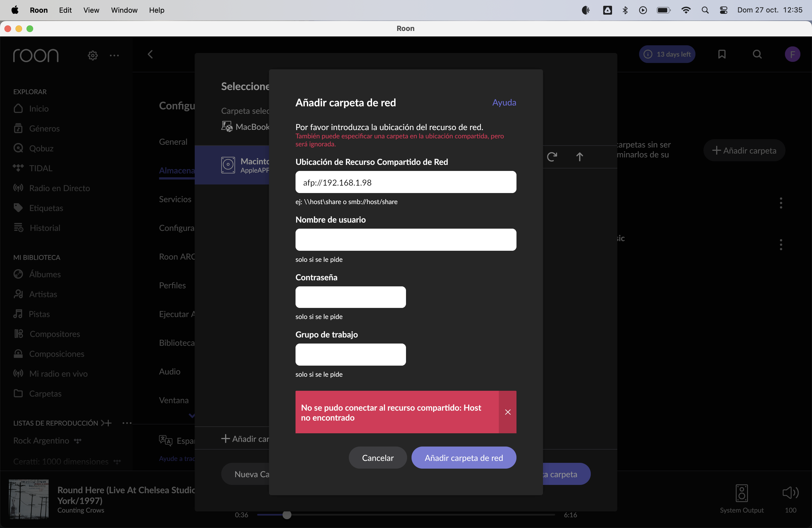This screenshot has width=812, height=528.
Task: Click the Roon logo
Action: coord(36,55)
